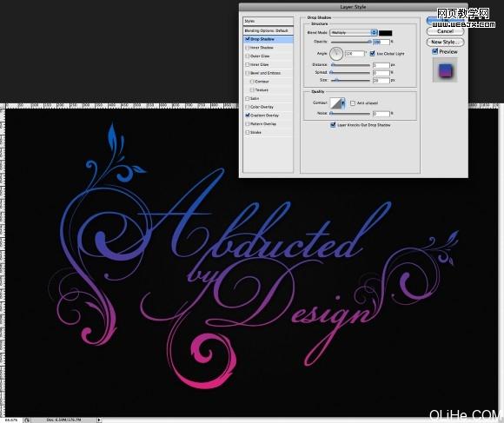Toggle Layer Knocks Out Drop Shadow
Viewport: 504px width, 423px height.
(333, 124)
